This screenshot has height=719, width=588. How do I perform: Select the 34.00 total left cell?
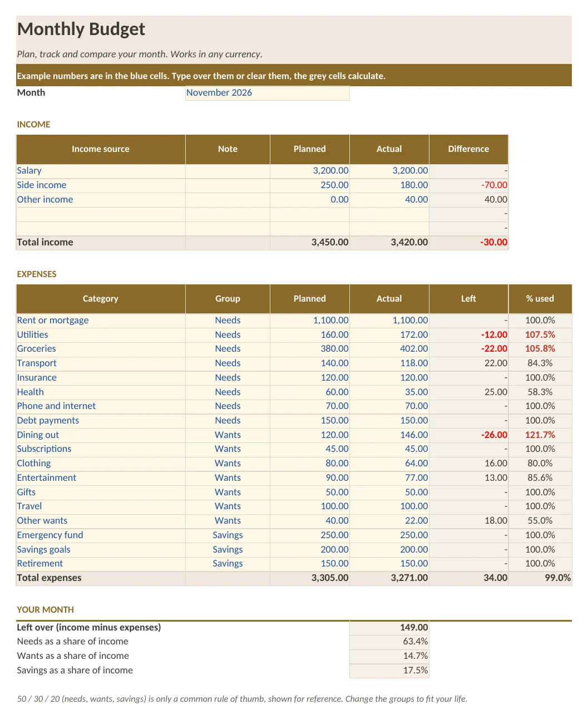click(x=469, y=578)
